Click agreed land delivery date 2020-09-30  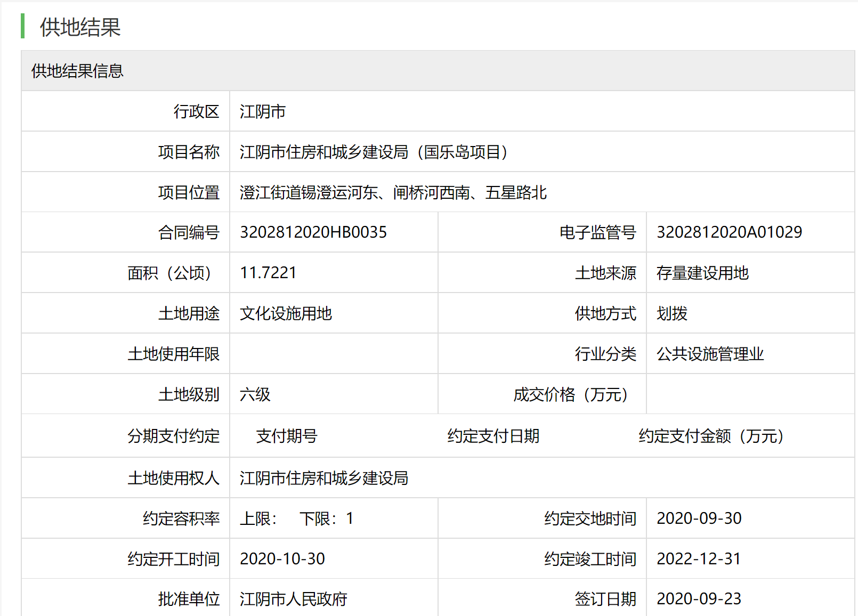pyautogui.click(x=699, y=518)
